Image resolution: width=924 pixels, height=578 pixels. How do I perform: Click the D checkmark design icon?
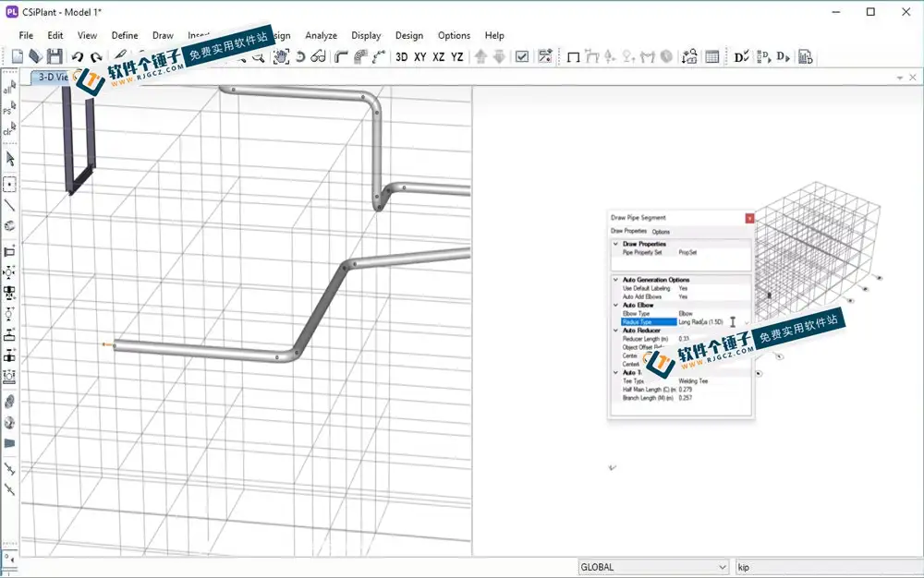[741, 56]
